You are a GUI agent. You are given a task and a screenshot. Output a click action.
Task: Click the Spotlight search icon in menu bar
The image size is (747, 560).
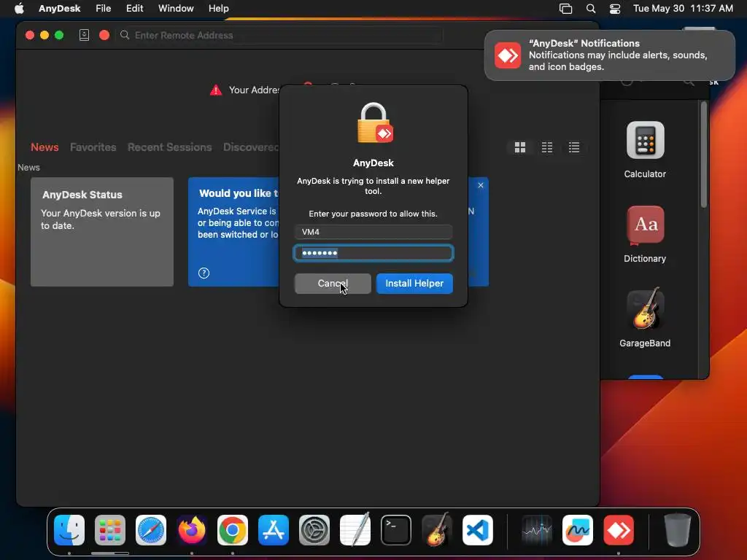click(x=591, y=9)
